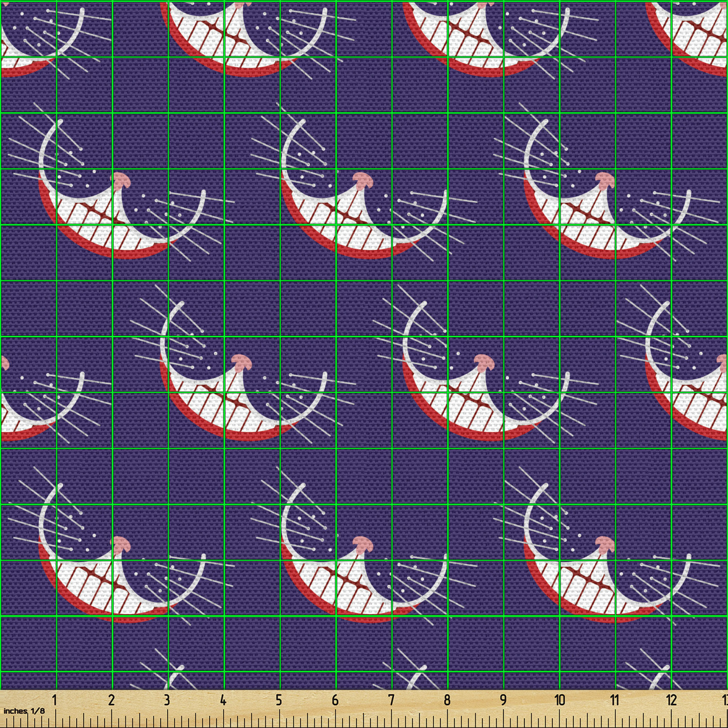Click the number "12" on the ruler
Viewport: 728px width, 728px height.
coord(671,700)
